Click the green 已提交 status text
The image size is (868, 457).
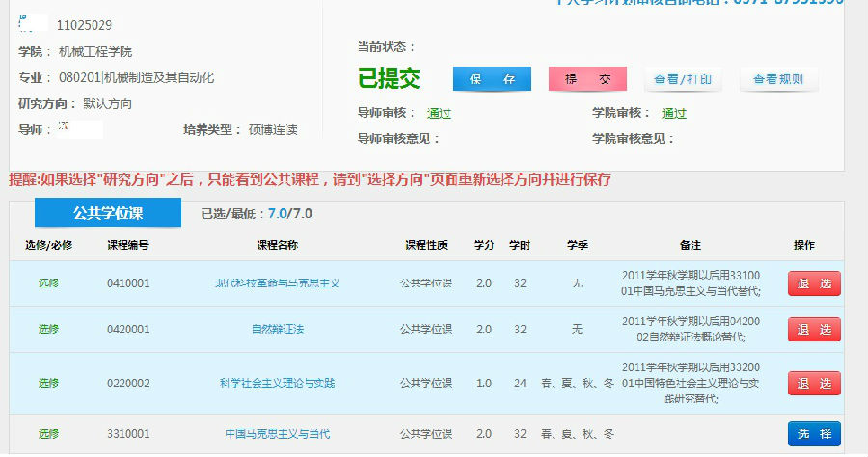pyautogui.click(x=390, y=78)
